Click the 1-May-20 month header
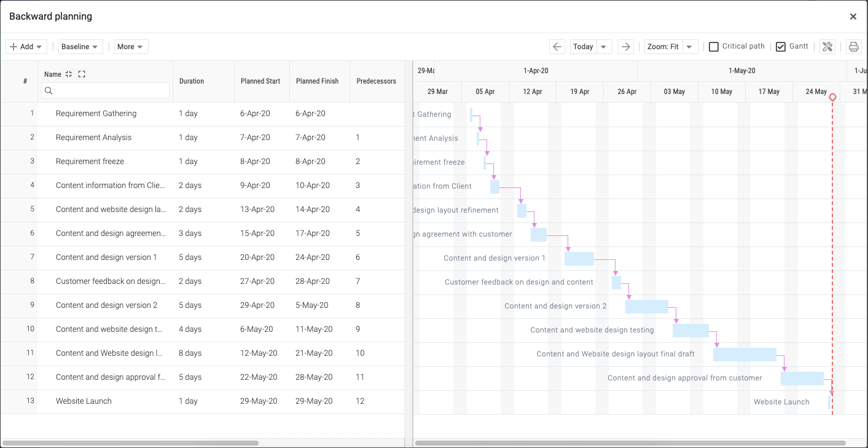 [x=742, y=71]
